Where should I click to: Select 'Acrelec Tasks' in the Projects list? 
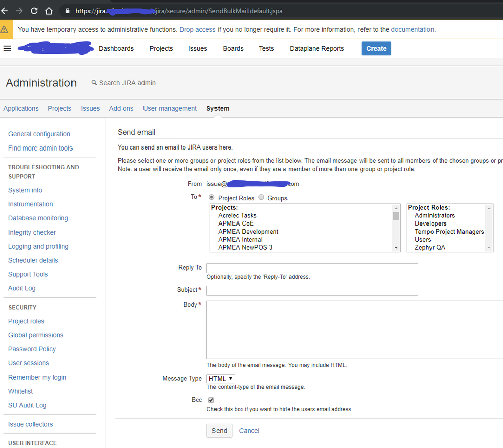pos(237,215)
